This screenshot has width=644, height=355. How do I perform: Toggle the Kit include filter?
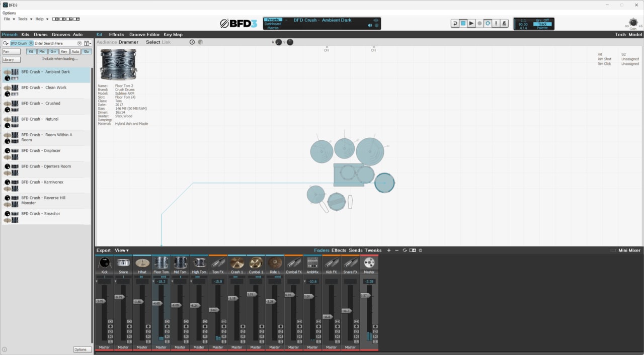coord(31,52)
